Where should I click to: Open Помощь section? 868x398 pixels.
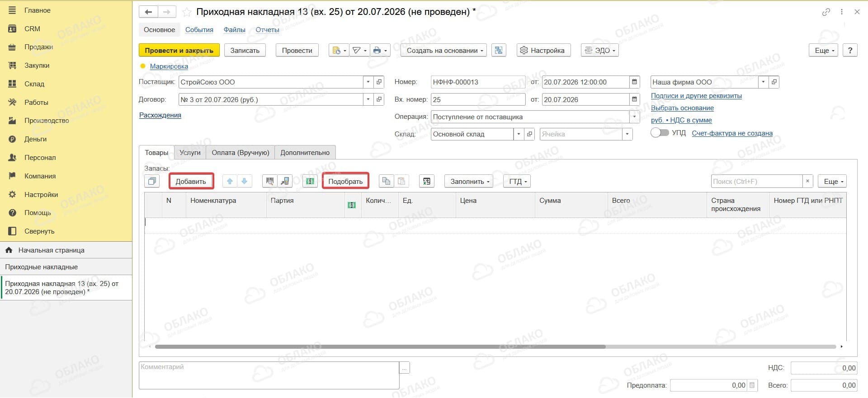coord(38,213)
